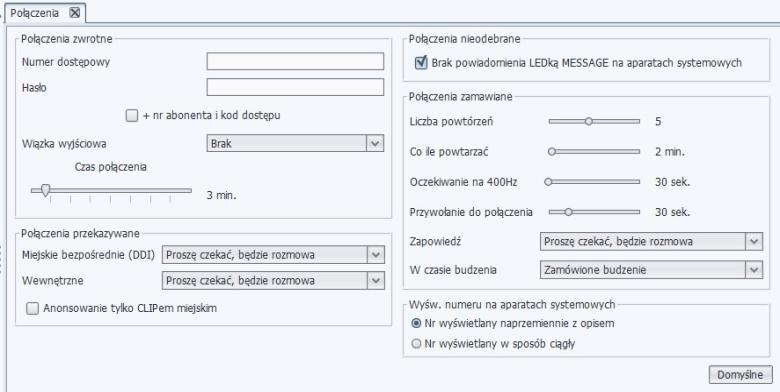The width and height of the screenshot is (780, 392).
Task: Click the Numer dostępowy input field
Action: (x=295, y=61)
